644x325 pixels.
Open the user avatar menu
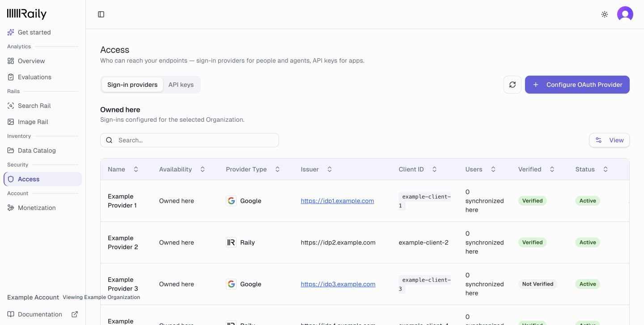[x=625, y=14]
